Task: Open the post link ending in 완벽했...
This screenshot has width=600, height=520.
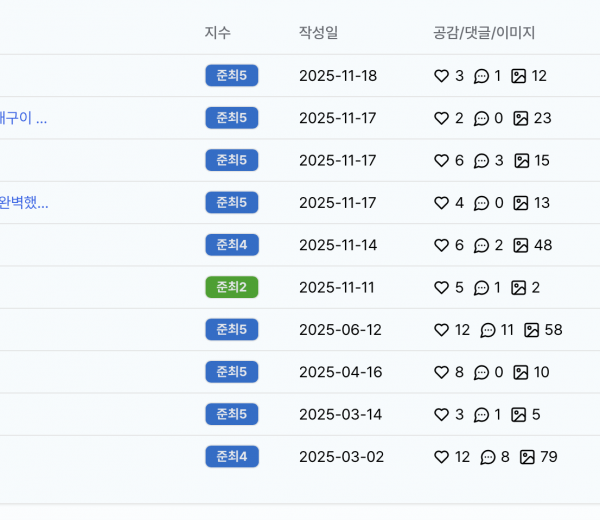Action: tap(23, 203)
